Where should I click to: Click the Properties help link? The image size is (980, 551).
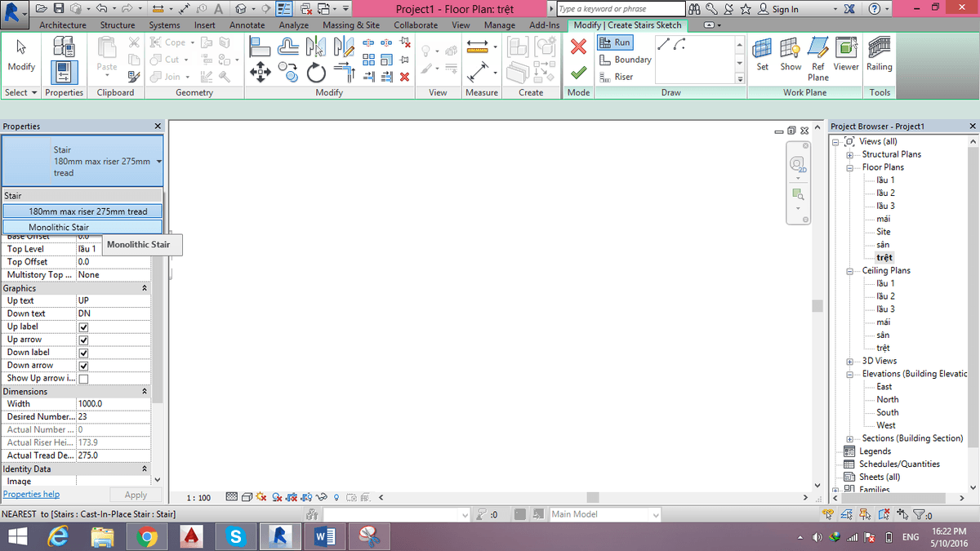pyautogui.click(x=32, y=495)
